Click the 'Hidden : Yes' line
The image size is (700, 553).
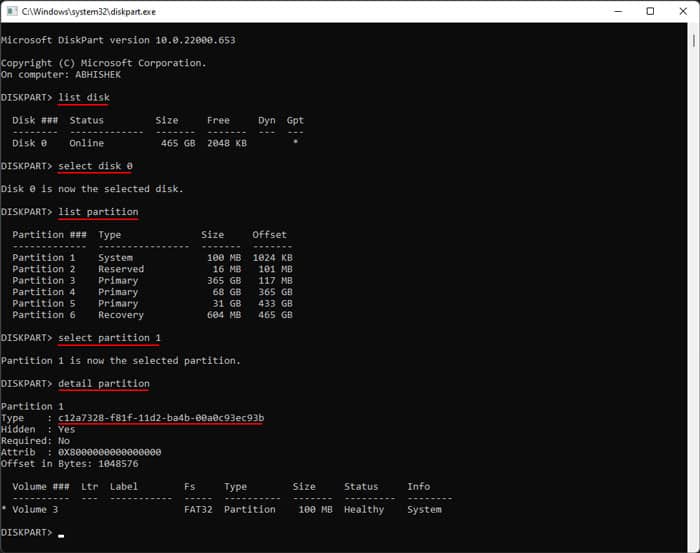pos(38,429)
